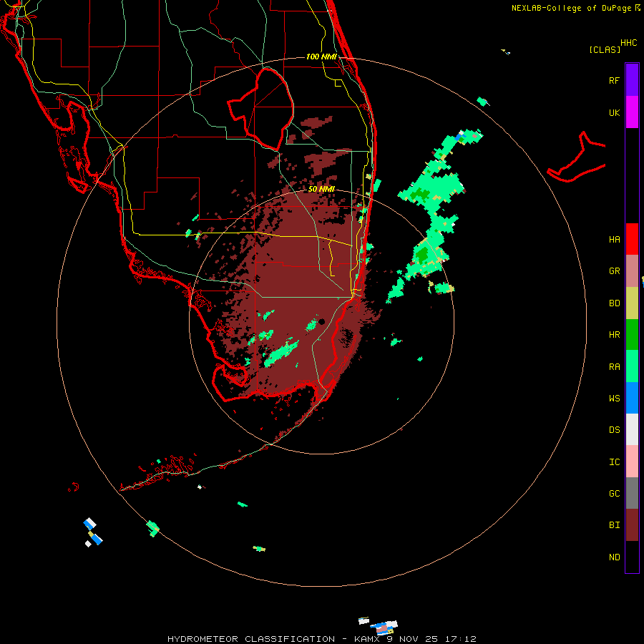Click the HR dark green legend swatch

tap(632, 335)
